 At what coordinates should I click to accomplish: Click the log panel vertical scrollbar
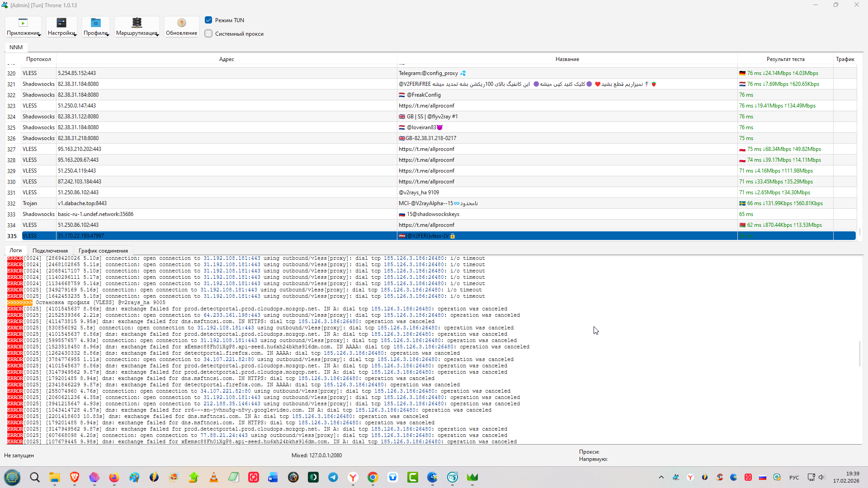tap(860, 354)
